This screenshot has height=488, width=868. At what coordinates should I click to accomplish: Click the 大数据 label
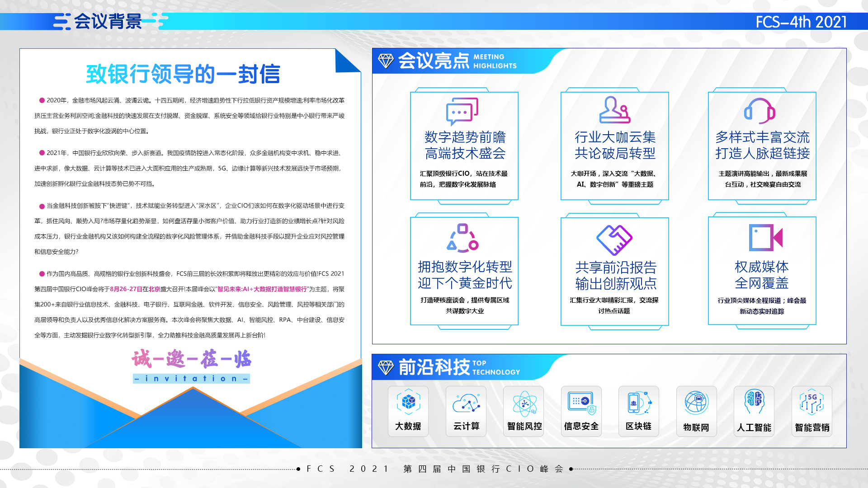(x=408, y=426)
